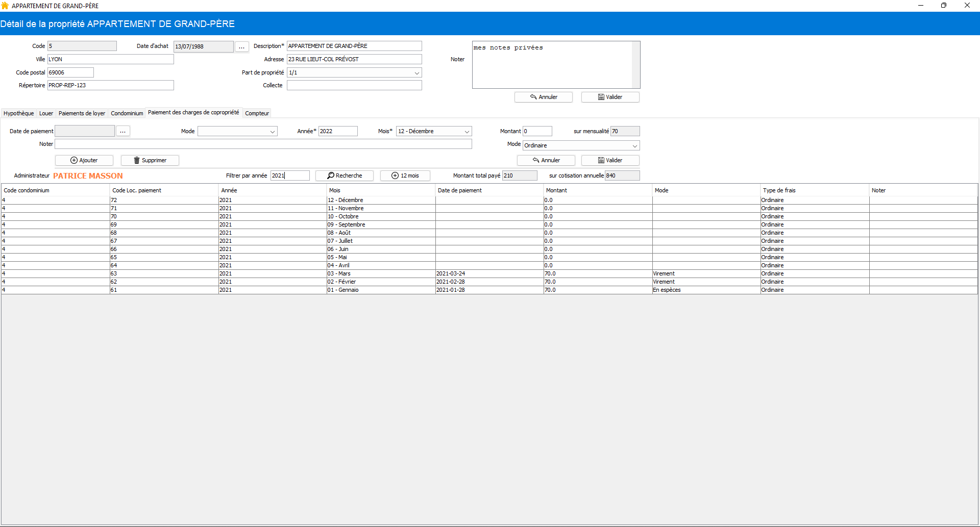This screenshot has width=980, height=527.
Task: Switch to the Compteur tab
Action: pos(257,113)
